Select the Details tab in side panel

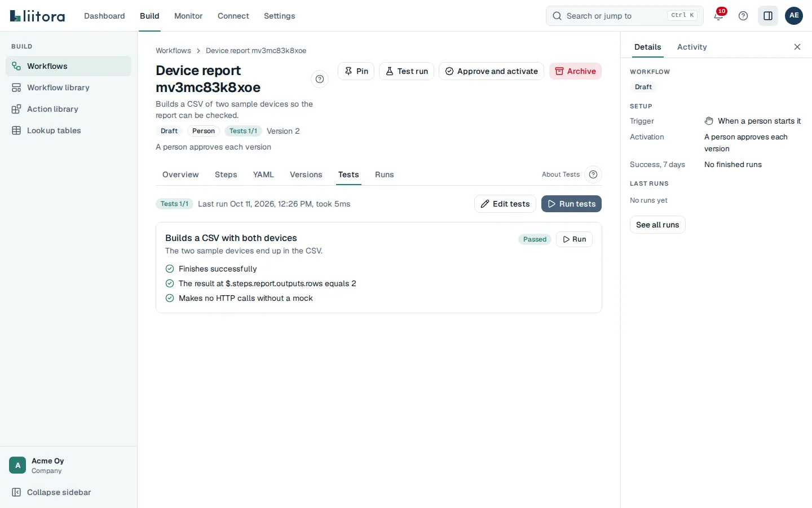(x=647, y=47)
